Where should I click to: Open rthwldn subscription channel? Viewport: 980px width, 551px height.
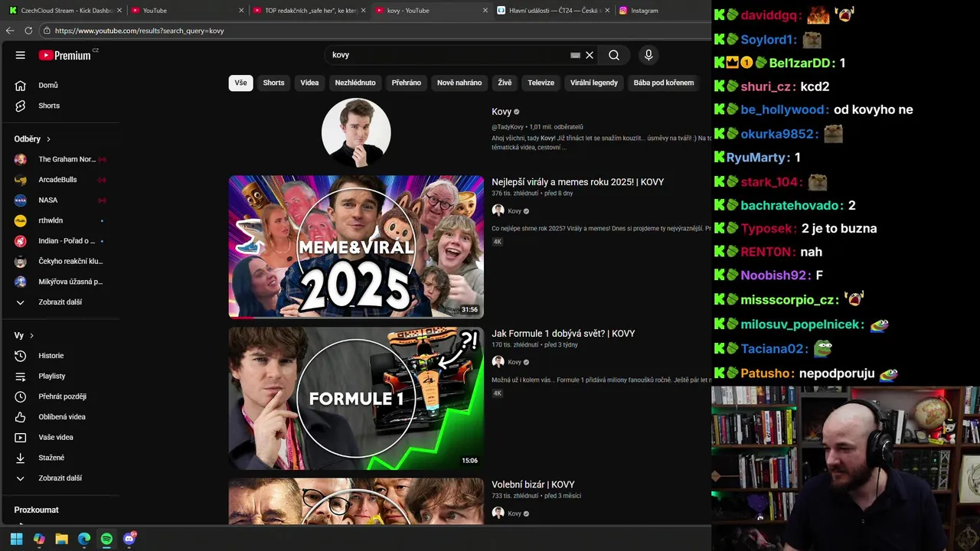click(x=60, y=220)
